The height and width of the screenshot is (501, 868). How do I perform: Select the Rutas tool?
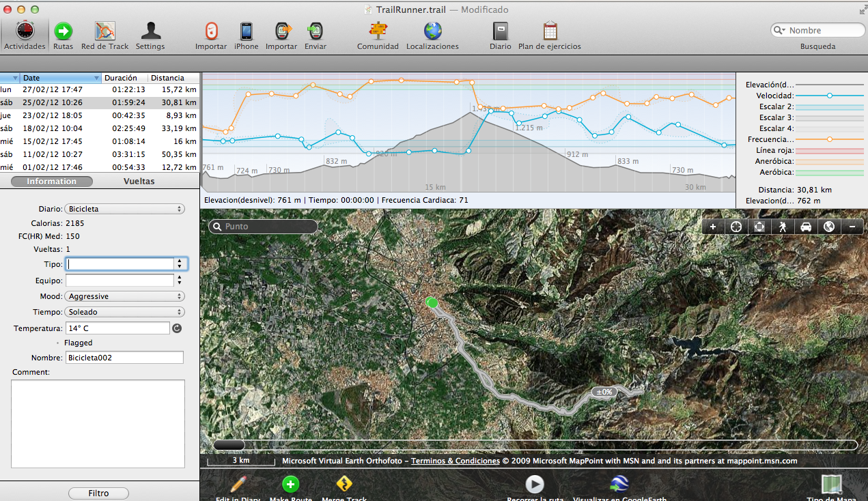point(63,31)
